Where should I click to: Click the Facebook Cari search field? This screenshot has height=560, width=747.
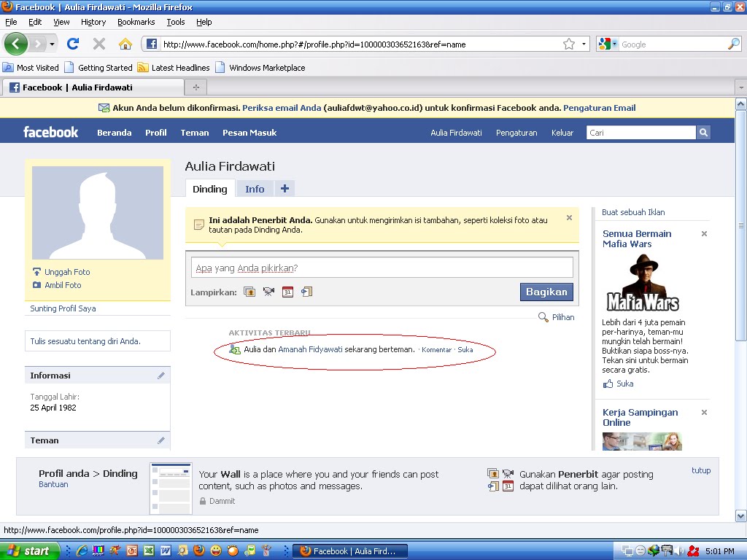pos(641,133)
